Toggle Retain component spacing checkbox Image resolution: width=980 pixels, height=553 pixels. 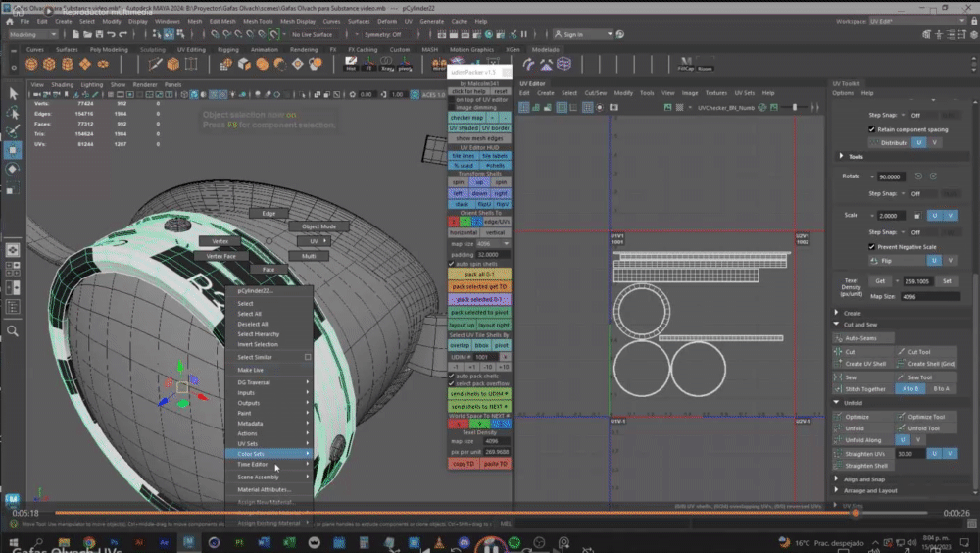872,129
